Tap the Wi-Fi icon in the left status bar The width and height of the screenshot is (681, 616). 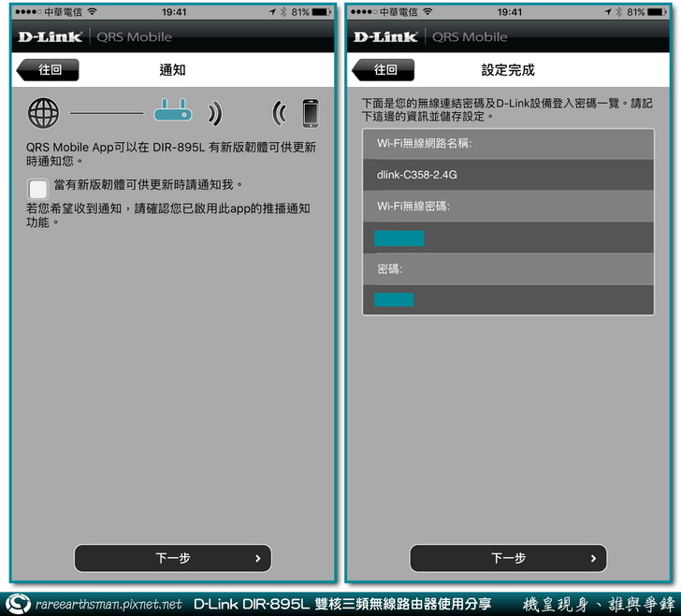pyautogui.click(x=92, y=12)
